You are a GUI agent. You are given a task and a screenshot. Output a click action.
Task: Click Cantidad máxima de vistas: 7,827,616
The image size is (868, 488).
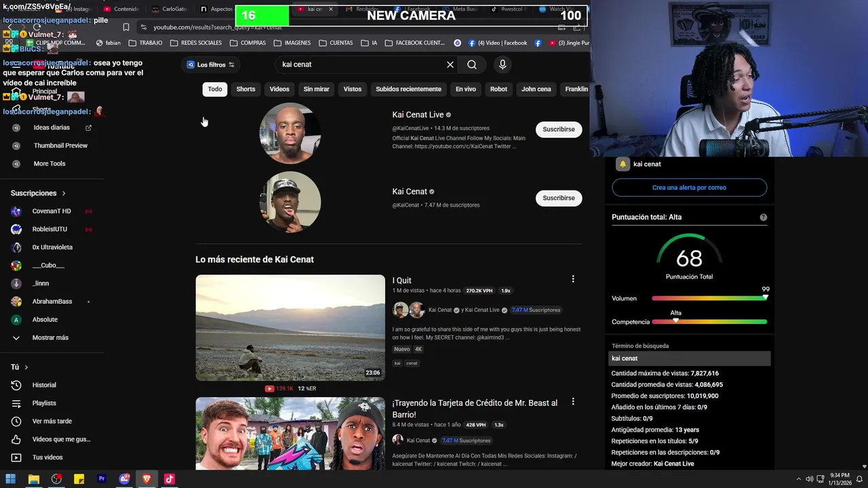click(665, 373)
